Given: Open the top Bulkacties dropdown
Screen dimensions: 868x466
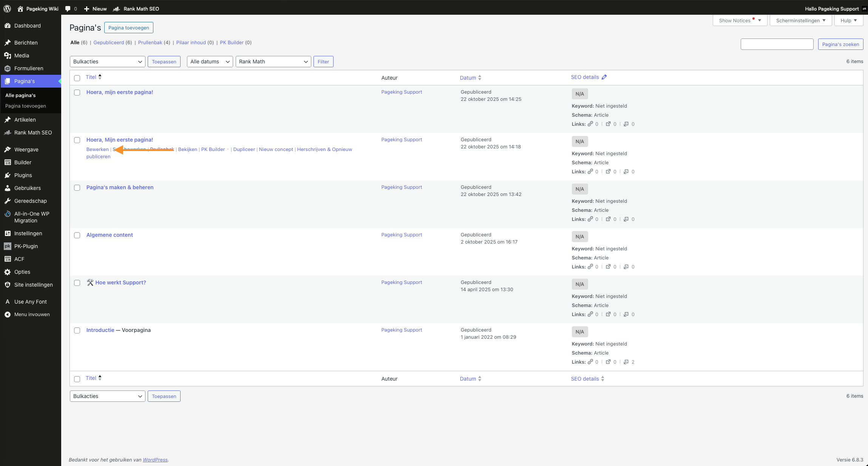Looking at the screenshot, I should point(107,62).
